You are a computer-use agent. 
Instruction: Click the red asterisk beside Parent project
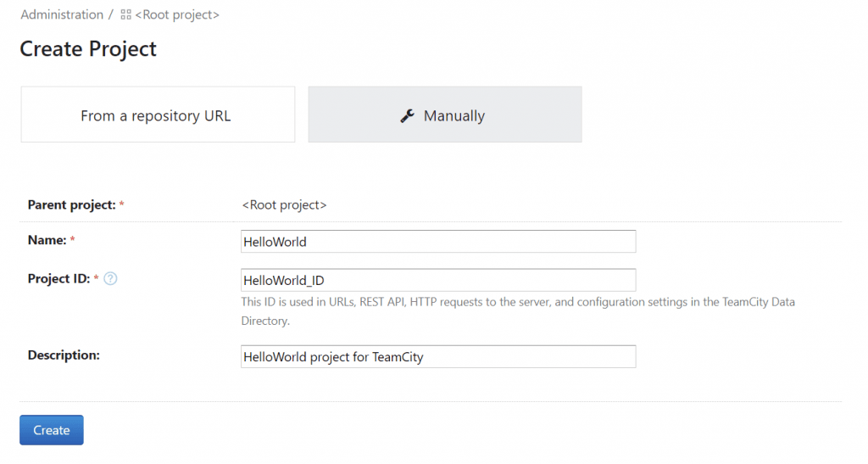(x=122, y=205)
